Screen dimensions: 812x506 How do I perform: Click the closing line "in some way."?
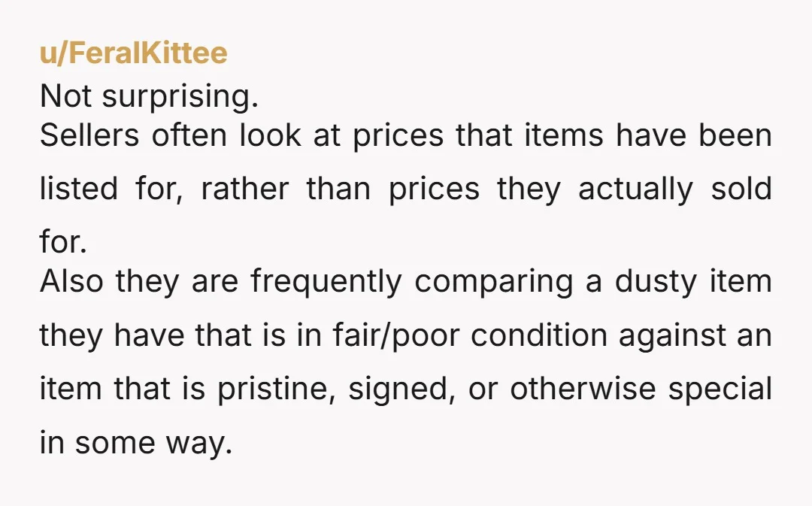[x=135, y=443]
